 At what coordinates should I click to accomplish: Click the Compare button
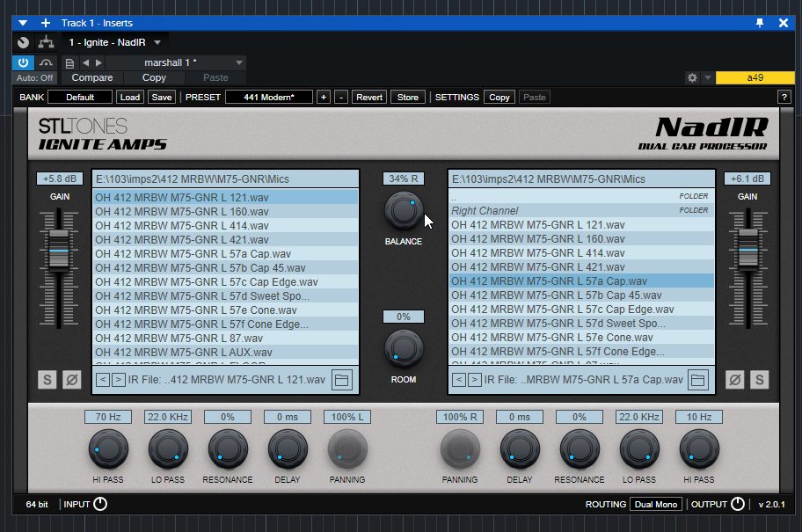[92, 77]
